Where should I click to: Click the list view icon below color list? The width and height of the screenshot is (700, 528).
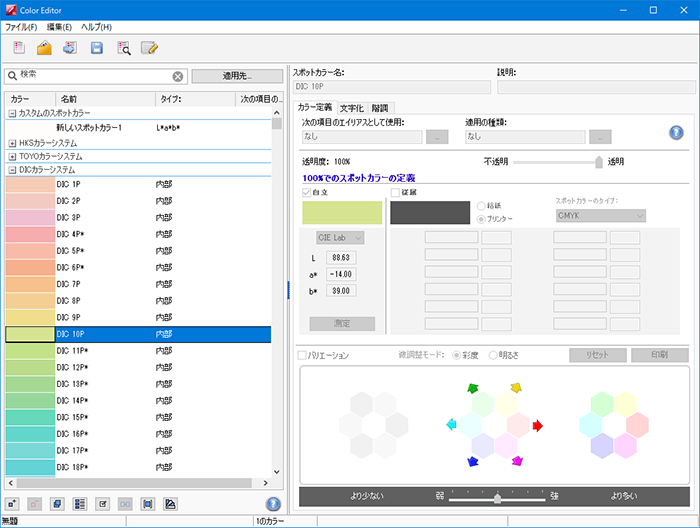tap(80, 504)
